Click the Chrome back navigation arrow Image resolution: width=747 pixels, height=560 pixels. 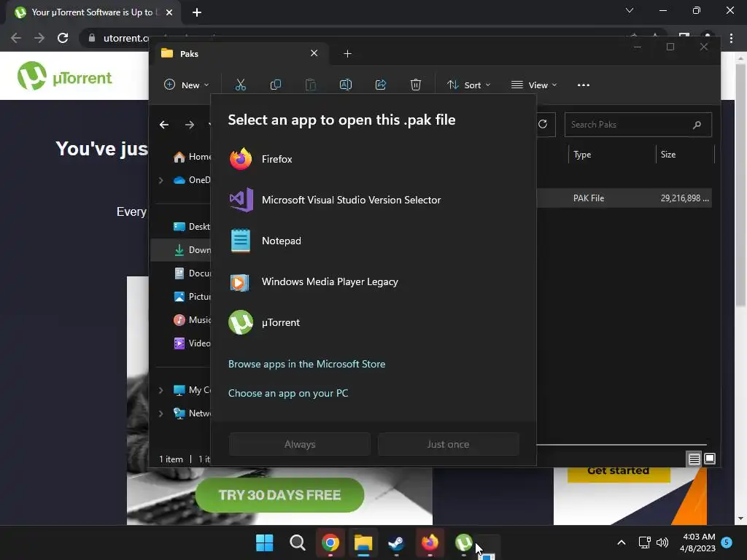pyautogui.click(x=16, y=38)
